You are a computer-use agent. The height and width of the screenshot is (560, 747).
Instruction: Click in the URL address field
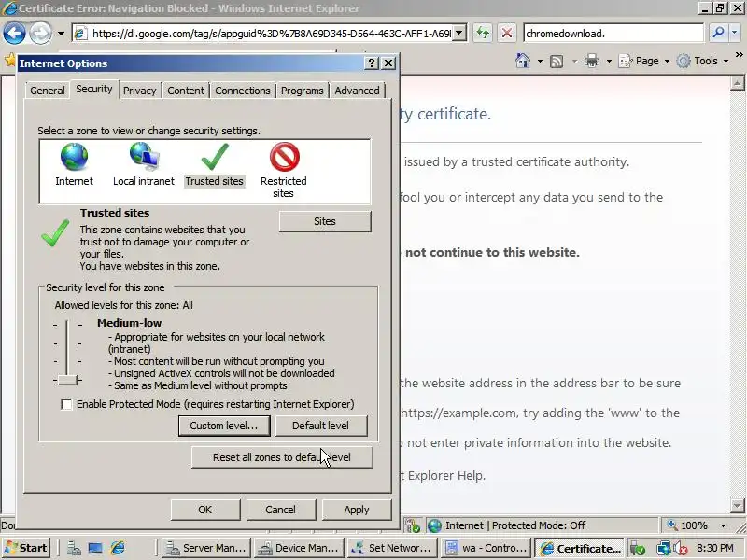click(271, 34)
